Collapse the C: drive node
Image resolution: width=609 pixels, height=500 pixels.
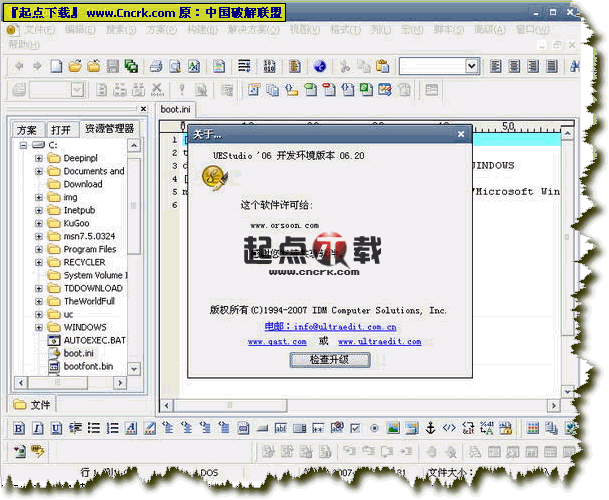click(x=23, y=145)
